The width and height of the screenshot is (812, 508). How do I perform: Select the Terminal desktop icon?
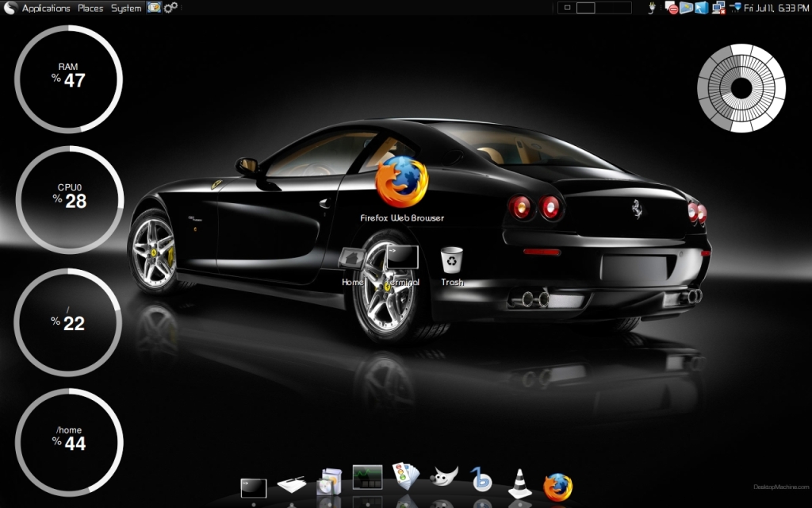pyautogui.click(x=402, y=257)
